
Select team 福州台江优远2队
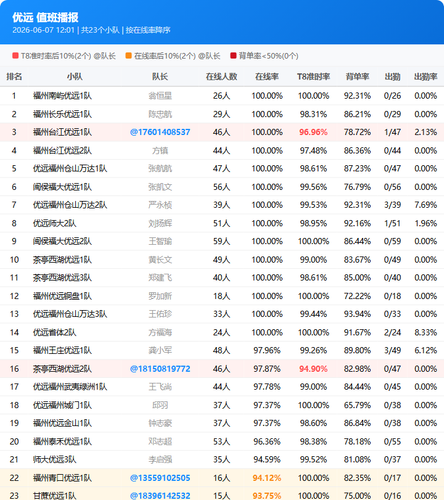(x=62, y=151)
